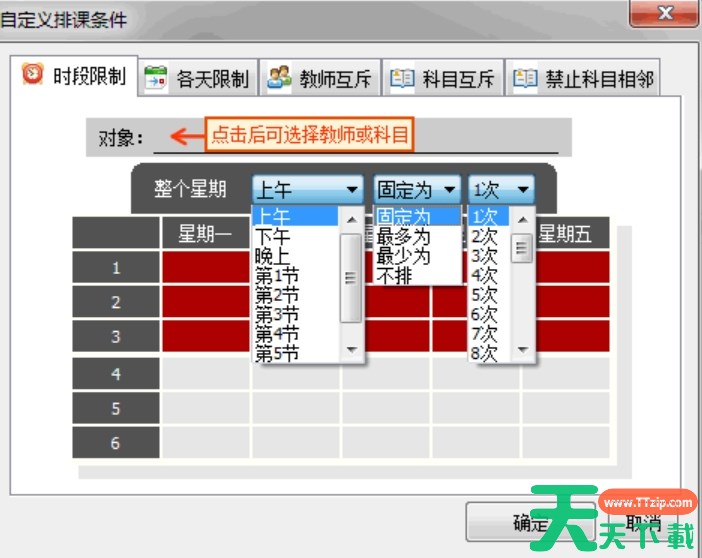Confirm with the 确定 button

(x=531, y=522)
